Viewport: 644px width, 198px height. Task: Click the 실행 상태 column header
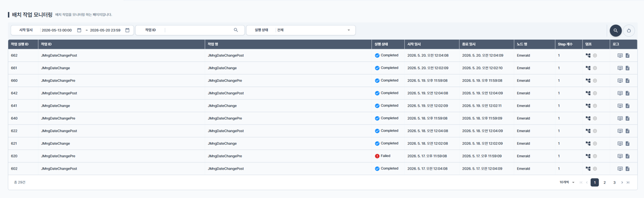pos(388,44)
